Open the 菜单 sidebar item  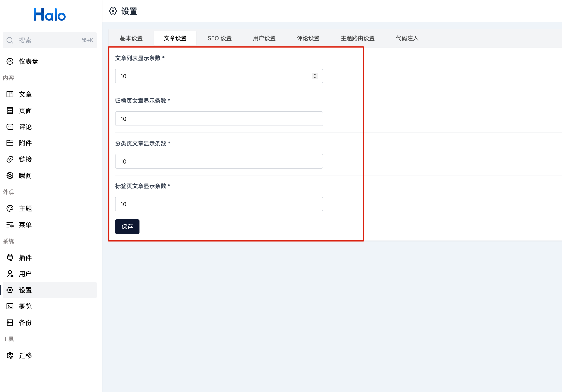50,225
